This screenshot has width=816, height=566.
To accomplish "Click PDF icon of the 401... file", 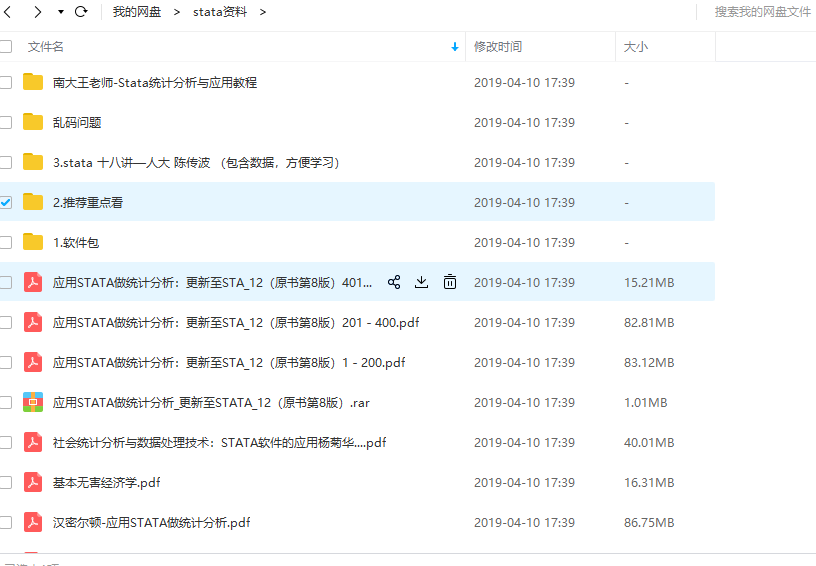I will click(x=33, y=282).
